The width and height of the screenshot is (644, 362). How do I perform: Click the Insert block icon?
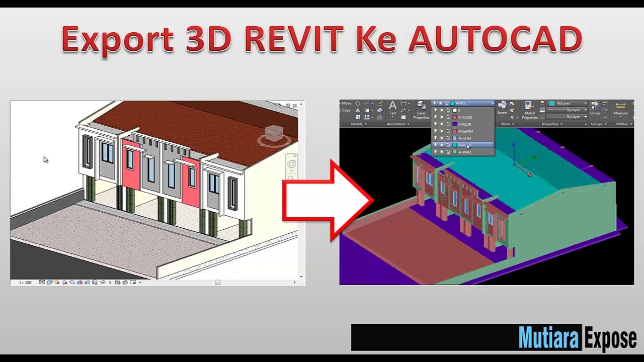pos(502,105)
